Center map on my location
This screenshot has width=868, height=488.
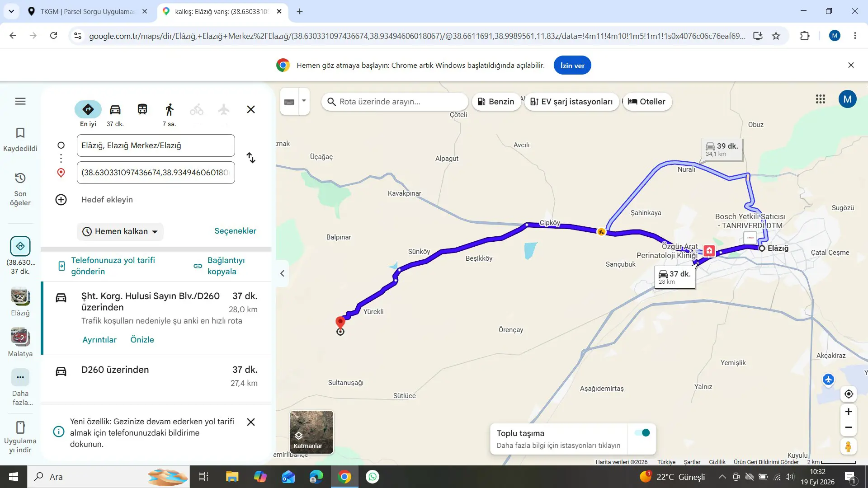849,394
